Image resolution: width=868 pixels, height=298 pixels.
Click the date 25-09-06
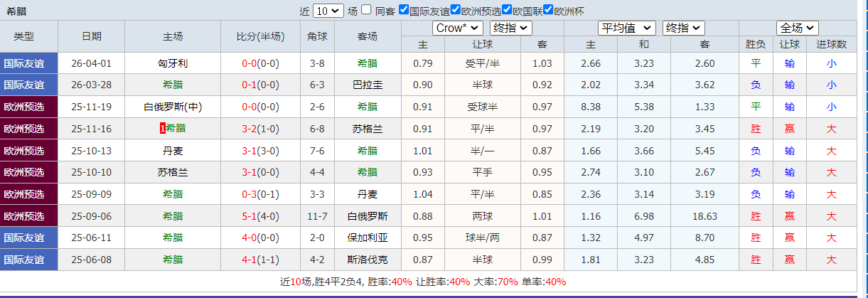click(x=91, y=216)
